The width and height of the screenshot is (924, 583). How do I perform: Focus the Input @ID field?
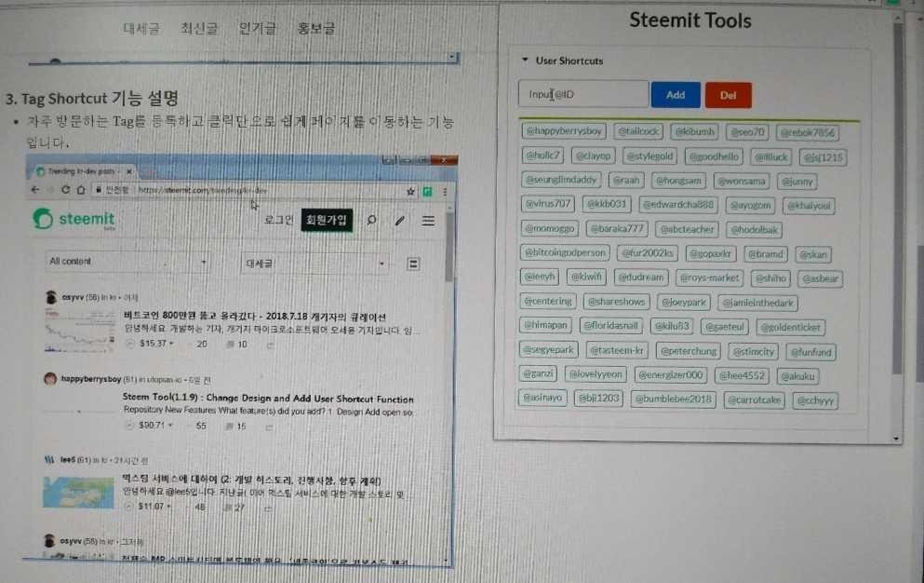(583, 94)
